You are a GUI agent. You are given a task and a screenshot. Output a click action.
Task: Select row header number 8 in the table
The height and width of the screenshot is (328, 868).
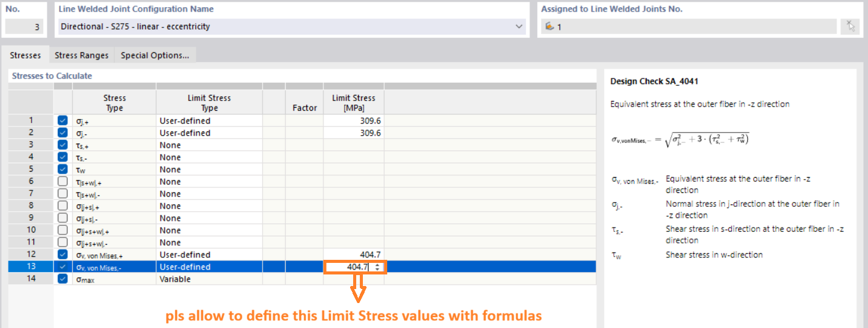click(31, 206)
